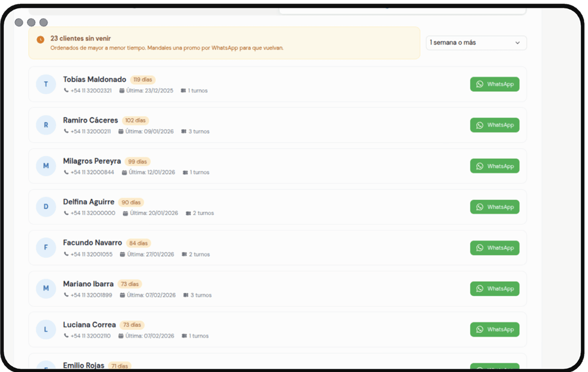Click the '23 clientes sin venir' heading
This screenshot has height=372, width=588.
point(81,38)
